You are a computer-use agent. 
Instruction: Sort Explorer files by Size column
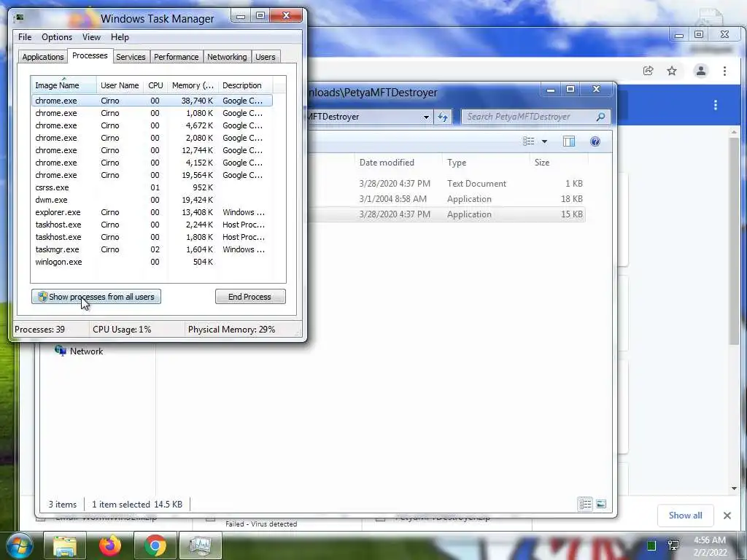558,163
